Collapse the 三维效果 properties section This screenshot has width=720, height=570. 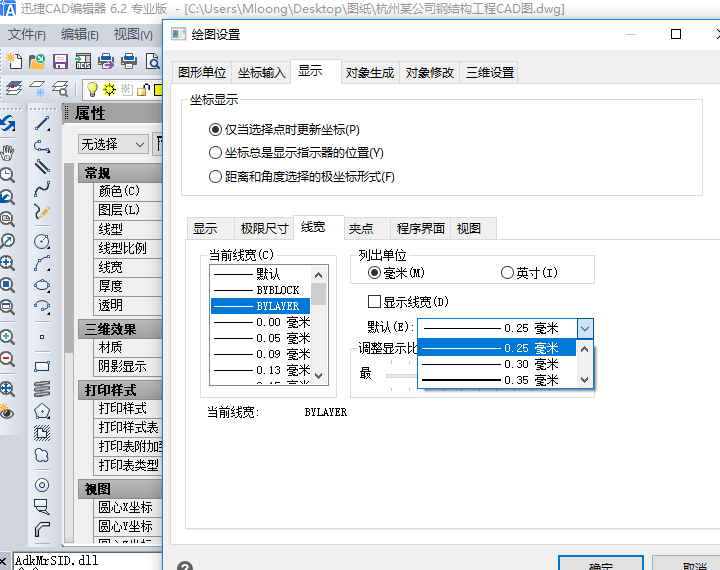(x=120, y=329)
